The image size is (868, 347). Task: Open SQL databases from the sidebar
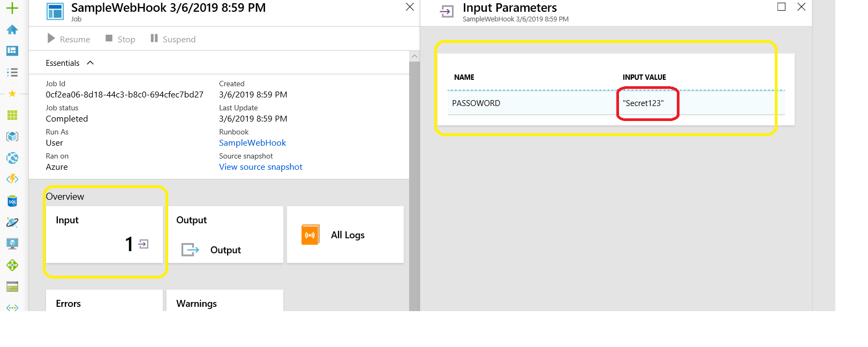pos(12,201)
